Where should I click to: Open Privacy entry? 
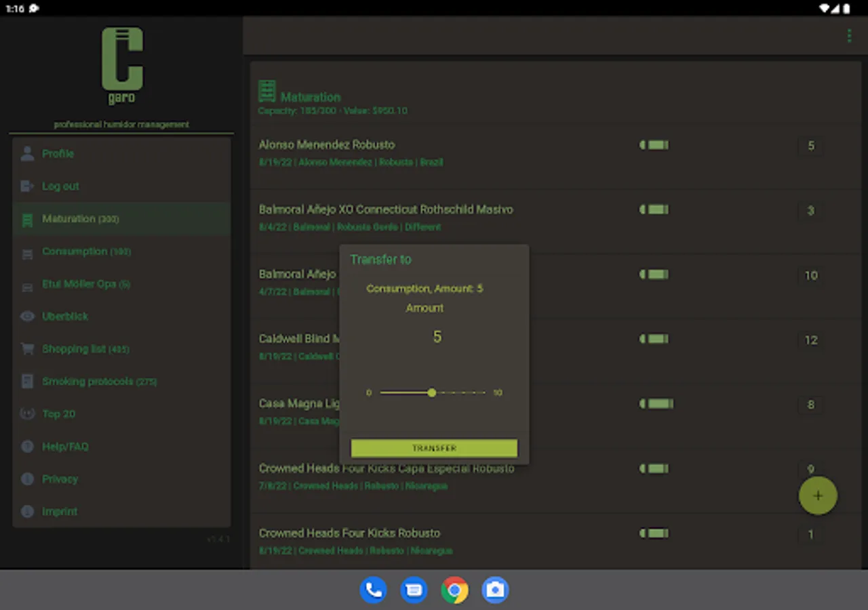coord(121,479)
